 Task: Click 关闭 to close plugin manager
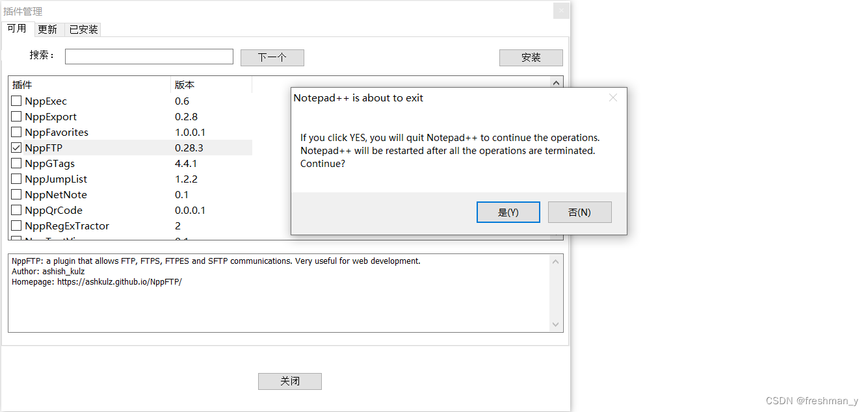coord(289,381)
